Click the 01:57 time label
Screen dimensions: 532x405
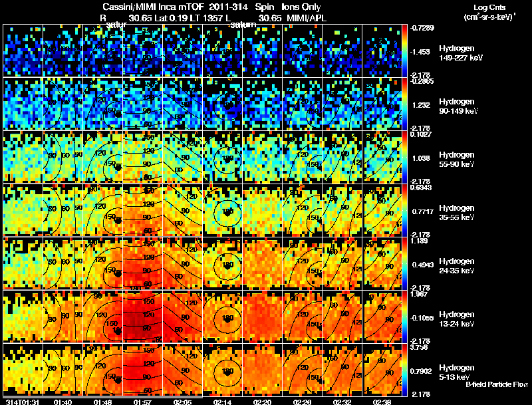(142, 402)
